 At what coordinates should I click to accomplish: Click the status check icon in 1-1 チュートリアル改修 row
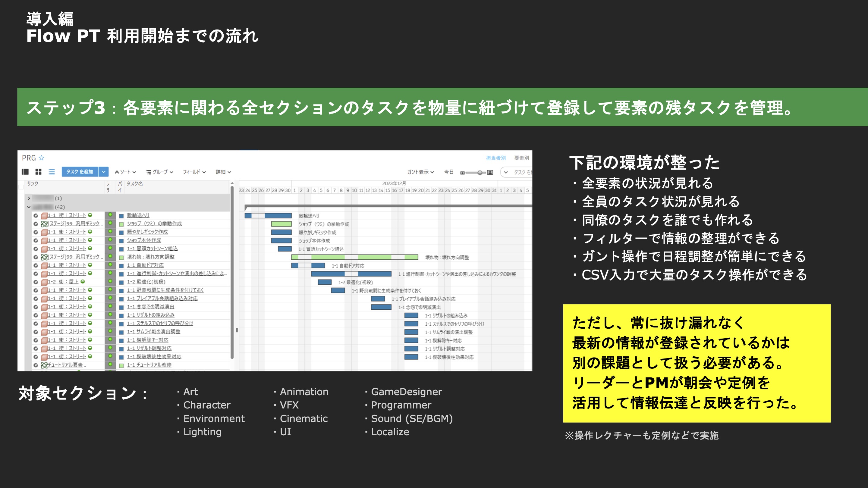coord(36,365)
